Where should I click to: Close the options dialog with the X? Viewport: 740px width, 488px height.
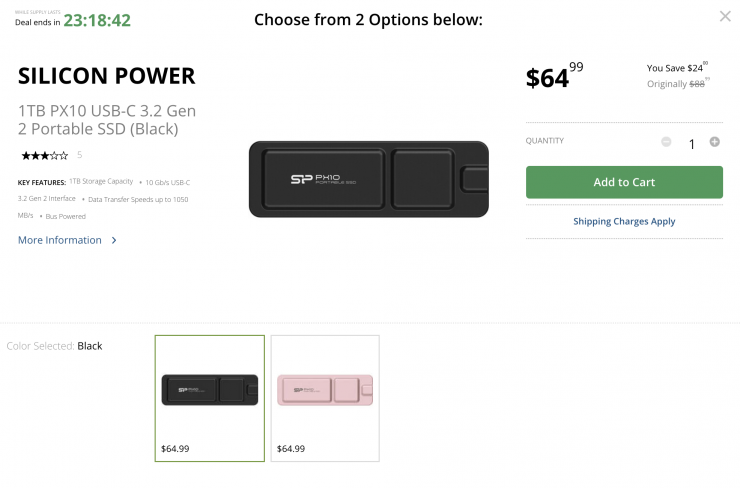tap(725, 16)
